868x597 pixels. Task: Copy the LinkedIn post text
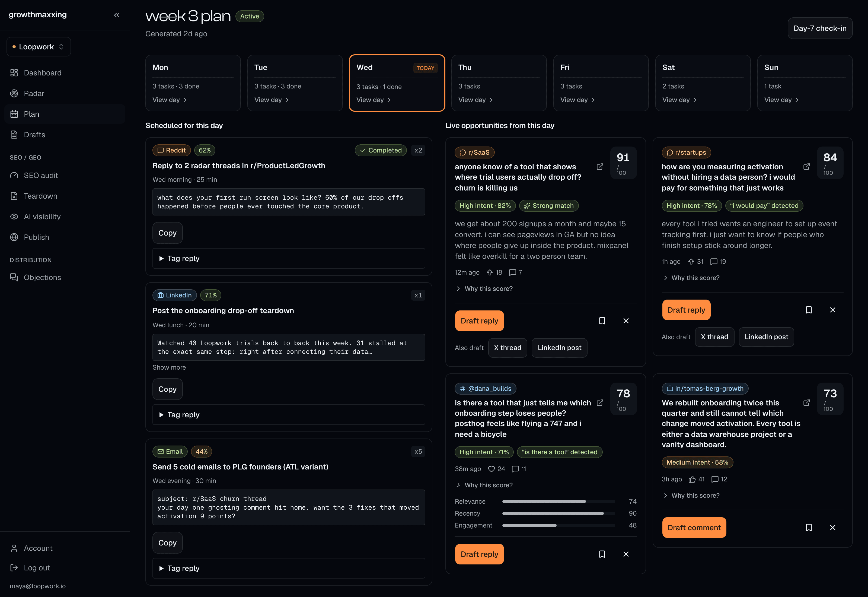pos(167,389)
